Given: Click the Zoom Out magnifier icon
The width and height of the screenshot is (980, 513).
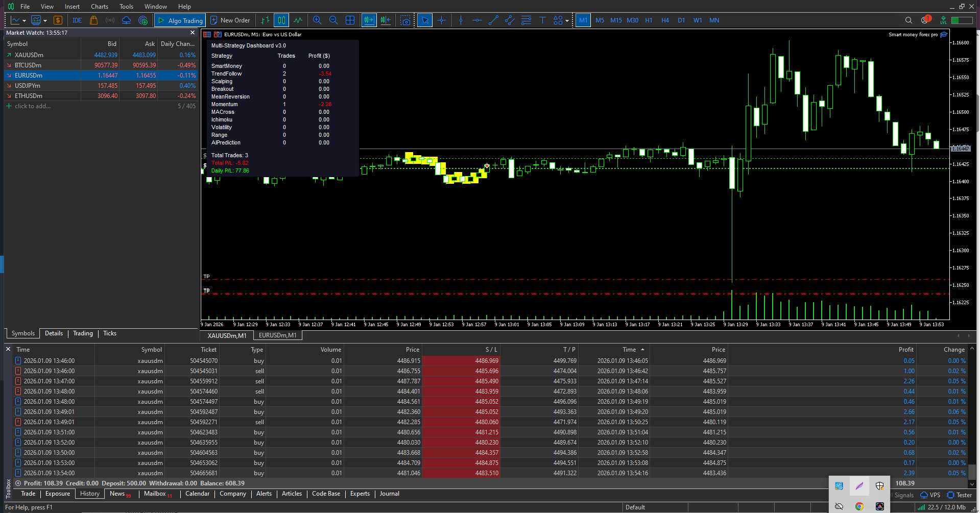Looking at the screenshot, I should pyautogui.click(x=333, y=20).
